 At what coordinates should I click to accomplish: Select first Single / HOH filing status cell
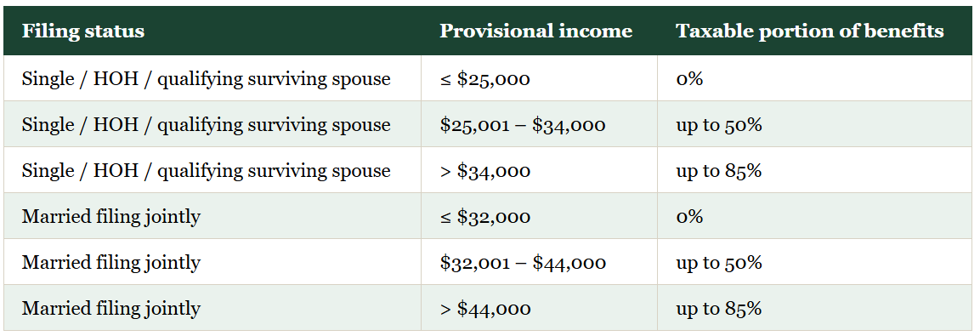[x=212, y=78]
